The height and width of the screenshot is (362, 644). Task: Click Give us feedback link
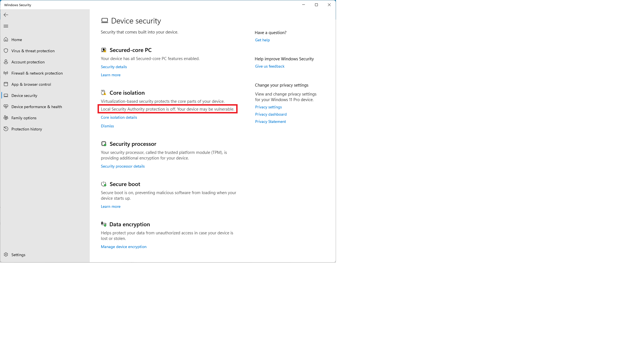point(270,66)
